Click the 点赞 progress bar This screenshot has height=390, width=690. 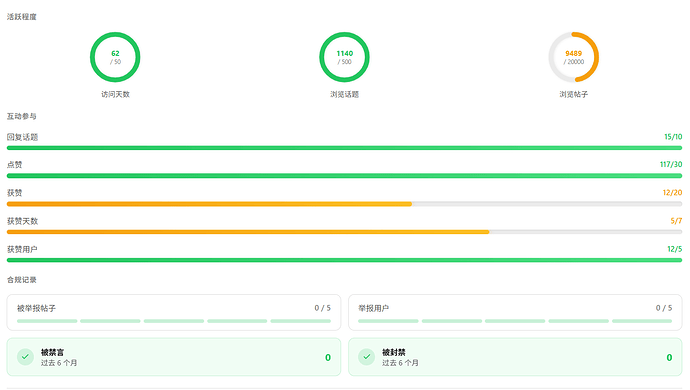(x=345, y=176)
